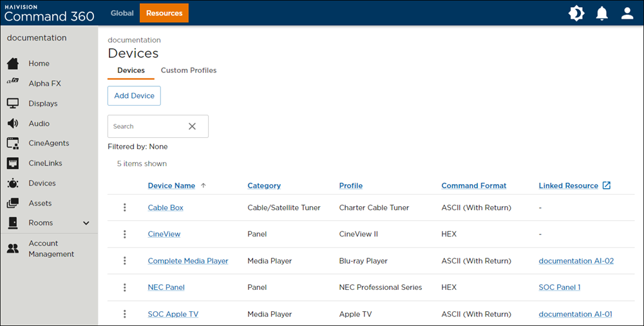644x326 pixels.
Task: Select the Global tab in header
Action: tap(122, 13)
